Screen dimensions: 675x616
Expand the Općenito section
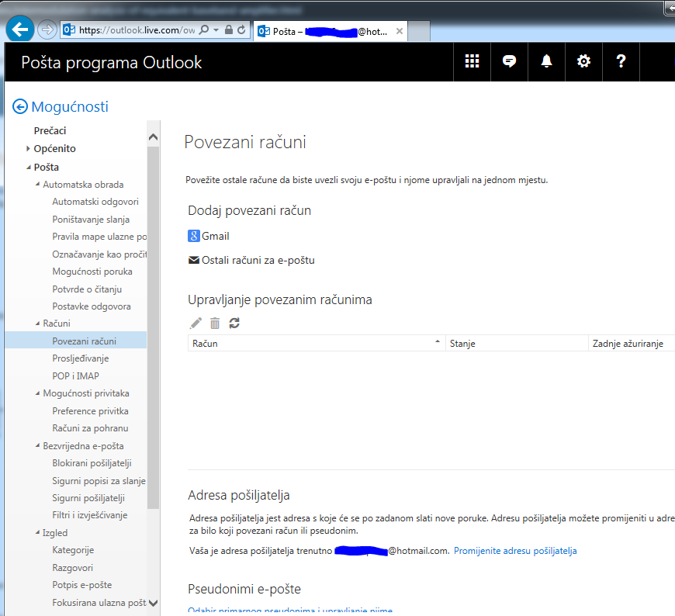[28, 148]
